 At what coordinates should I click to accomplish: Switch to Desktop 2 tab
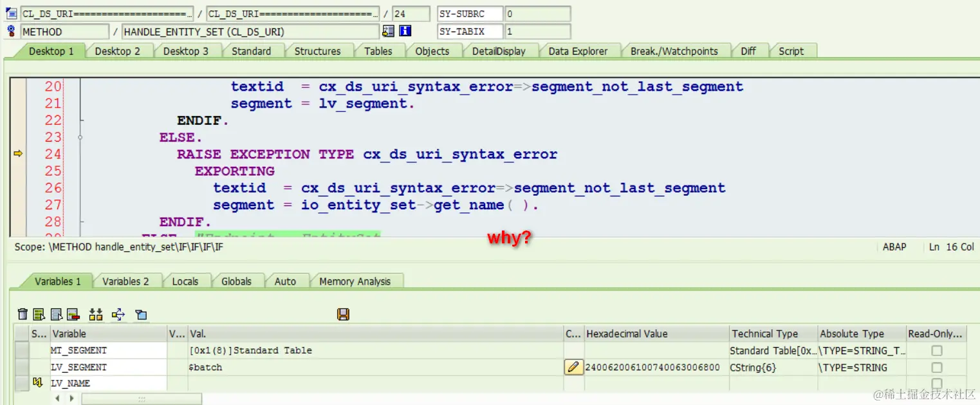pos(117,51)
